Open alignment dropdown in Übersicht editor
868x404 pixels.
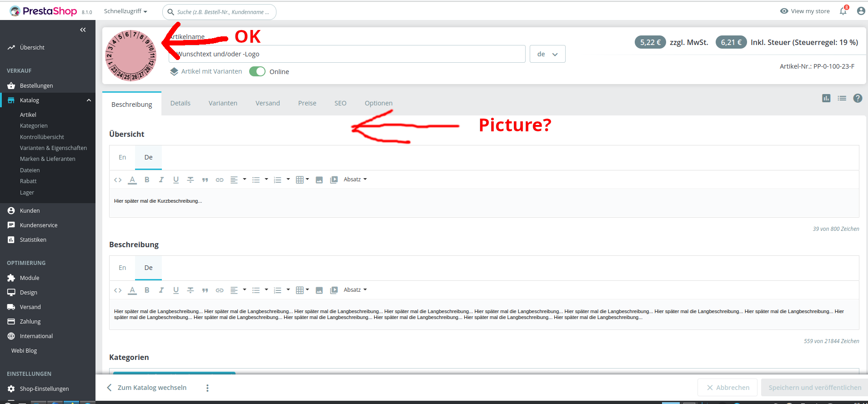[x=238, y=180]
